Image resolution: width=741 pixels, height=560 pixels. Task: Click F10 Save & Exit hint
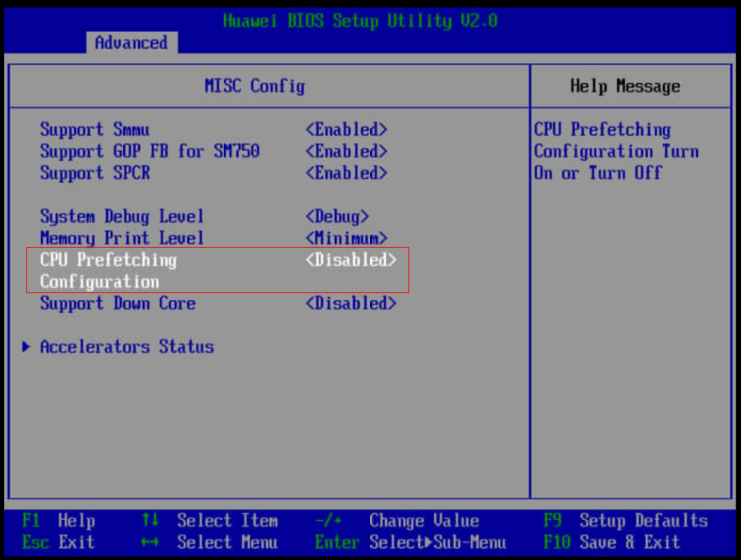click(612, 542)
